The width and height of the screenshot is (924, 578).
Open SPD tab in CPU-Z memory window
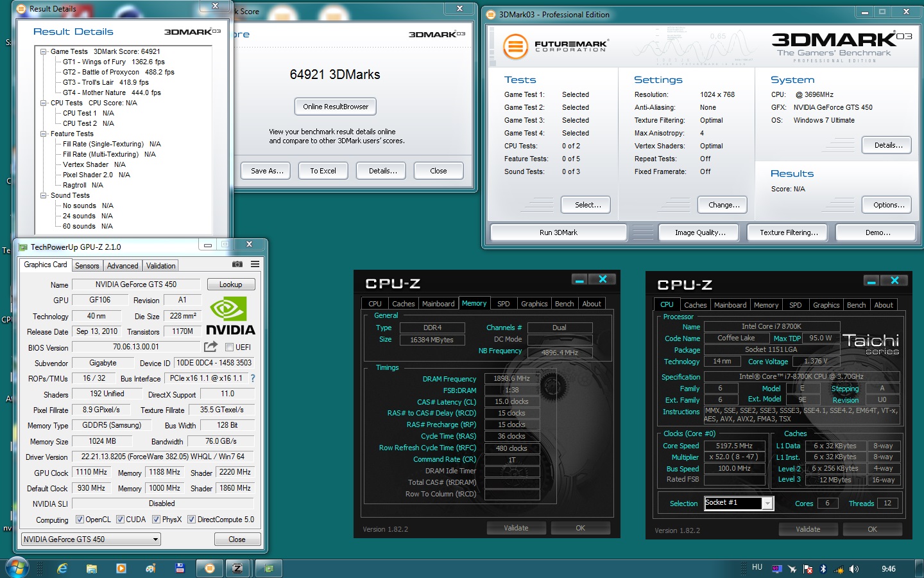pos(504,304)
